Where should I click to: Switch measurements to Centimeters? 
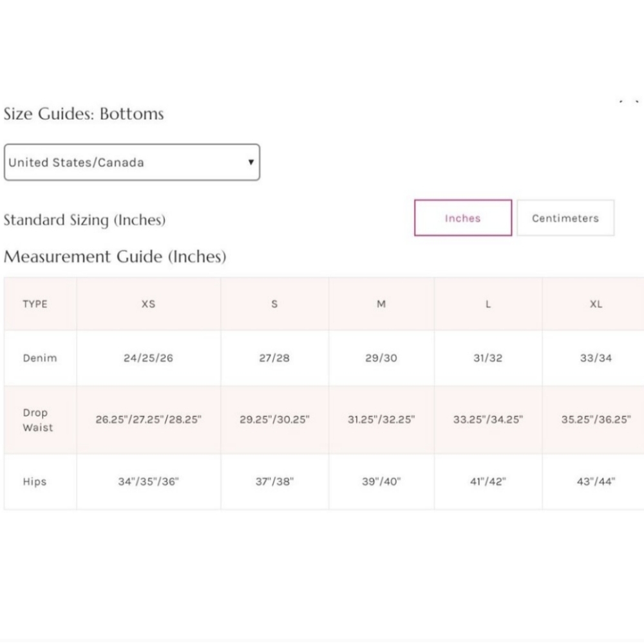(565, 218)
